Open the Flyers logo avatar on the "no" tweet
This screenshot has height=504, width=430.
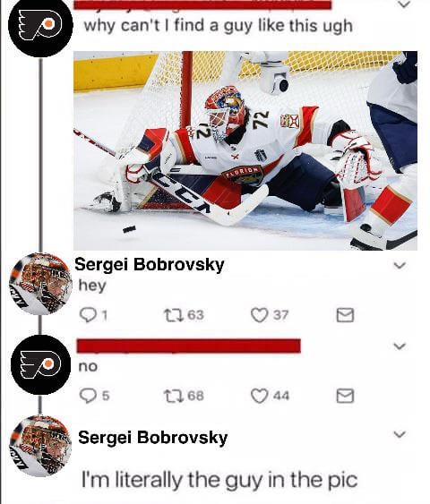coord(41,365)
